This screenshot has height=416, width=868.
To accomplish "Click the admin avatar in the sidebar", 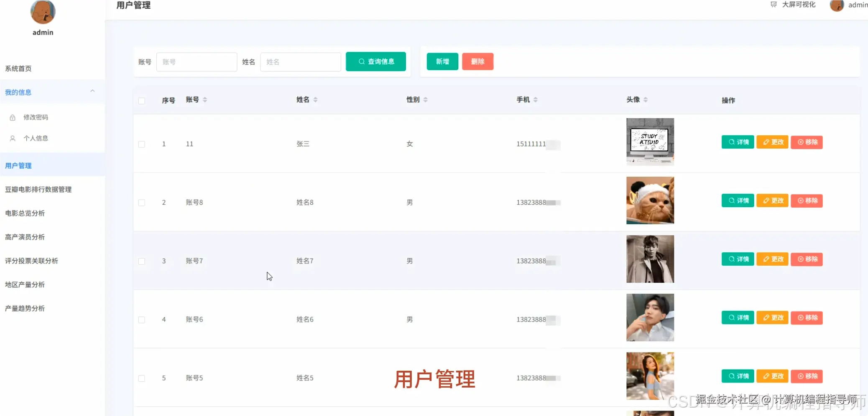I will point(43,12).
